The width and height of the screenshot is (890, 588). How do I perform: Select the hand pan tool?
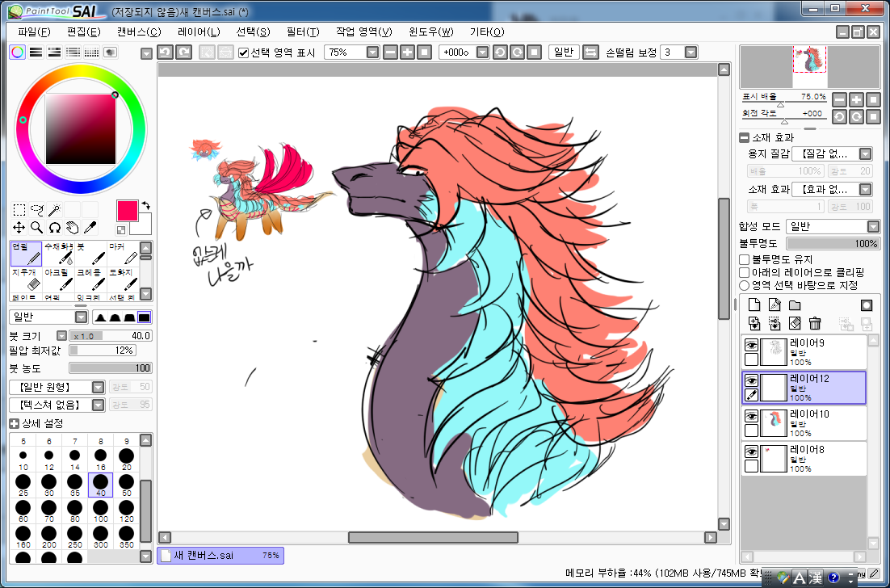(x=72, y=228)
